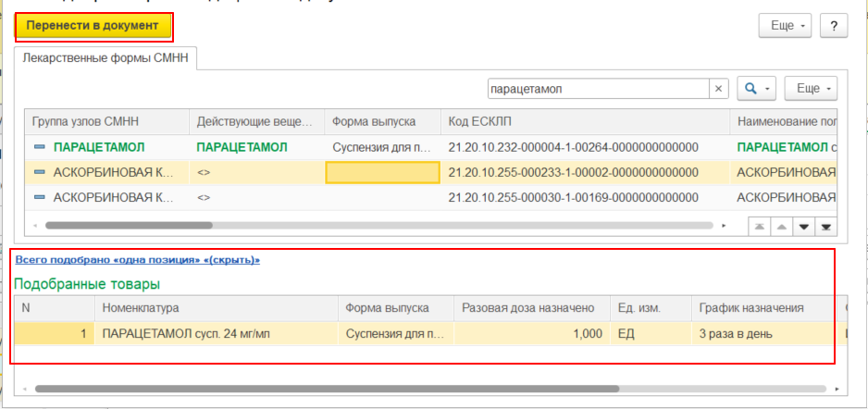Click into the search field containing парацетамол
The image size is (868, 409).
[x=597, y=89]
